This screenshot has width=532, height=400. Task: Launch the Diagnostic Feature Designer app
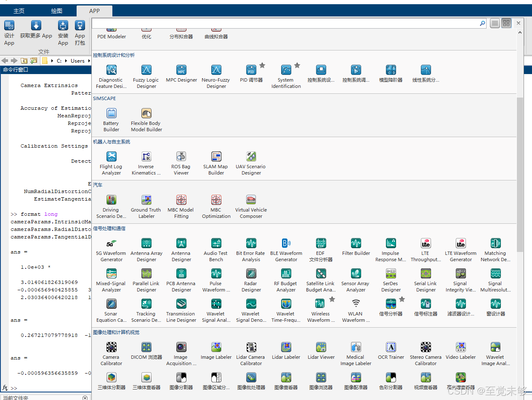(111, 77)
